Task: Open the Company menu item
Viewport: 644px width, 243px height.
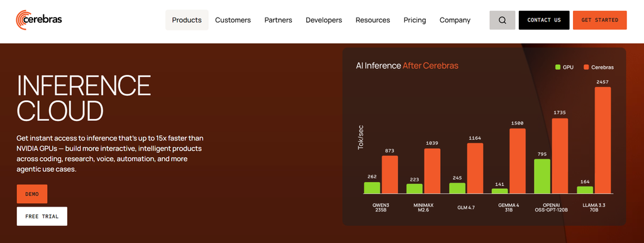Action: point(455,20)
